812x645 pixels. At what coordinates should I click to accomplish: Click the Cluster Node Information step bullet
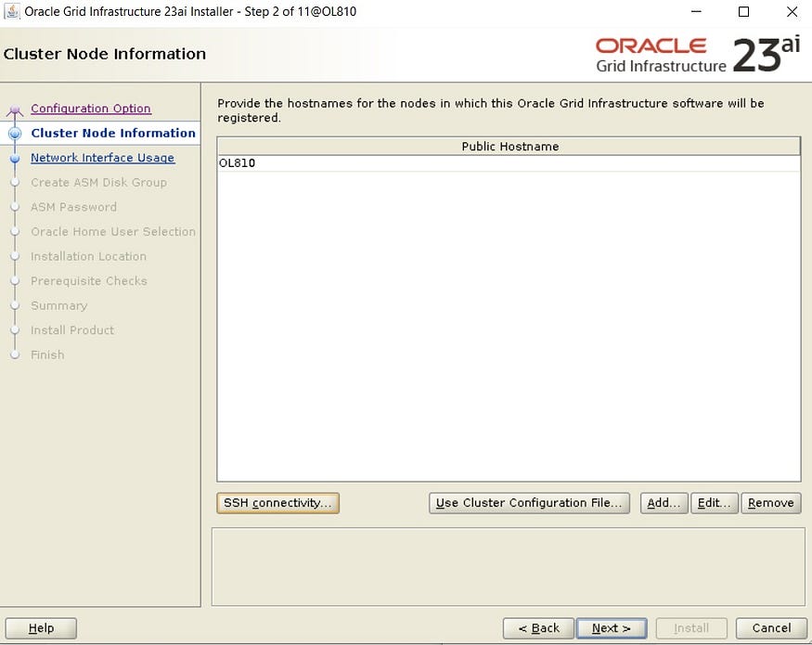click(15, 134)
